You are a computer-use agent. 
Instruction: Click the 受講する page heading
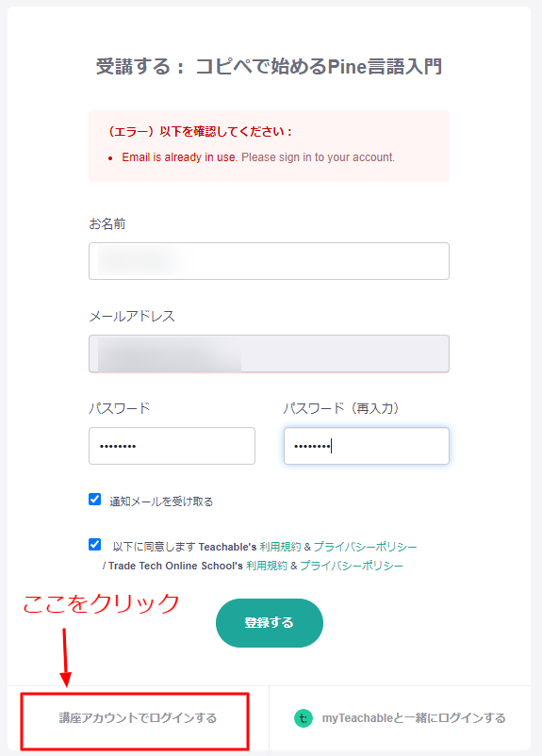coord(269,67)
